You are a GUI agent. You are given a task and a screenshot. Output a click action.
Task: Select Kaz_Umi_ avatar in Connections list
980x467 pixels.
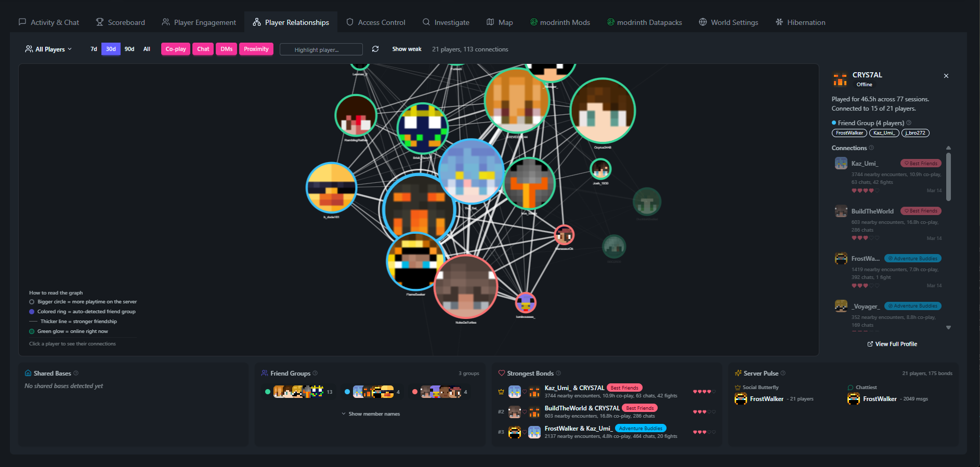point(841,164)
